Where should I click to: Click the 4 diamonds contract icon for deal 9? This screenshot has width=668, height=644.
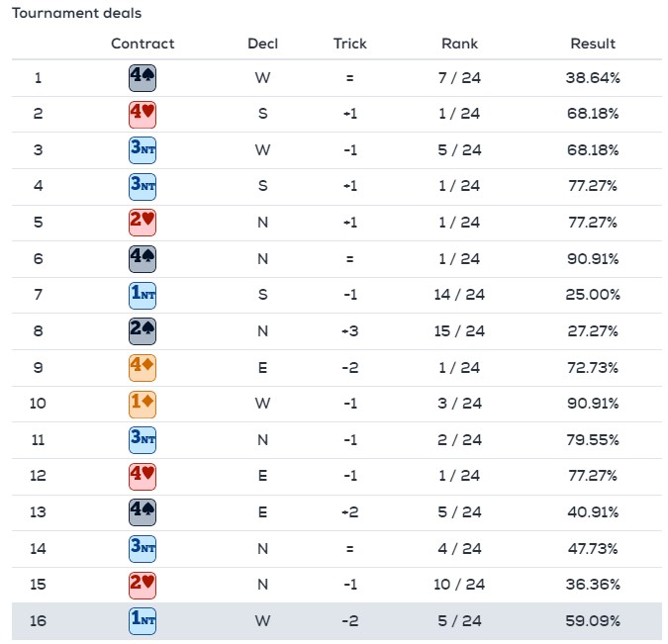pos(143,368)
